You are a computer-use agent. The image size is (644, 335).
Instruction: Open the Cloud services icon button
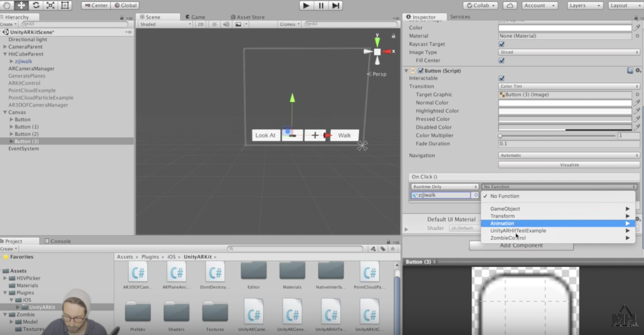coord(510,6)
